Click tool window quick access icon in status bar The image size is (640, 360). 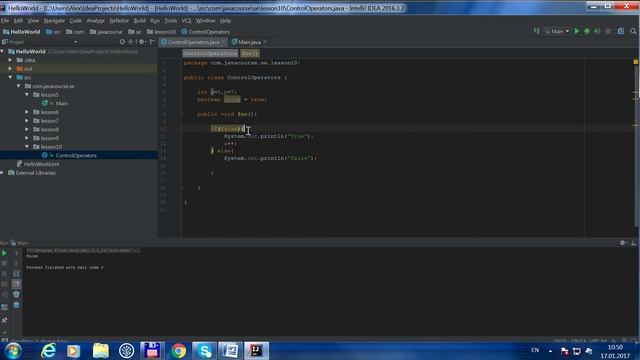4,340
